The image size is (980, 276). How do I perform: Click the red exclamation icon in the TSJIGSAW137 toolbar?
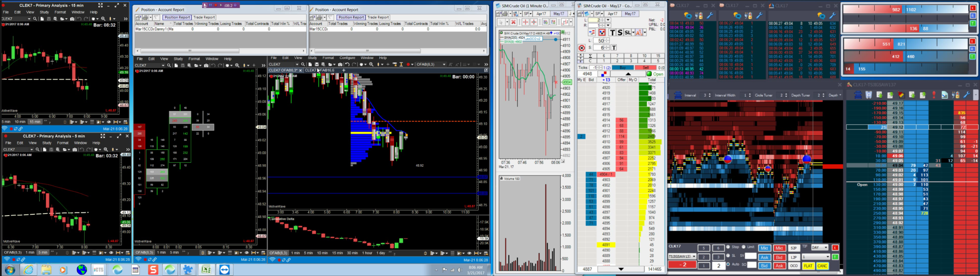pyautogui.click(x=934, y=95)
